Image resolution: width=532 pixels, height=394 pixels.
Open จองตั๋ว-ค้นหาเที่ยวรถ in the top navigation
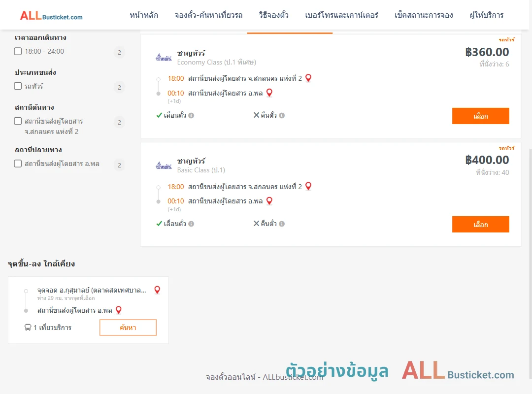(208, 15)
